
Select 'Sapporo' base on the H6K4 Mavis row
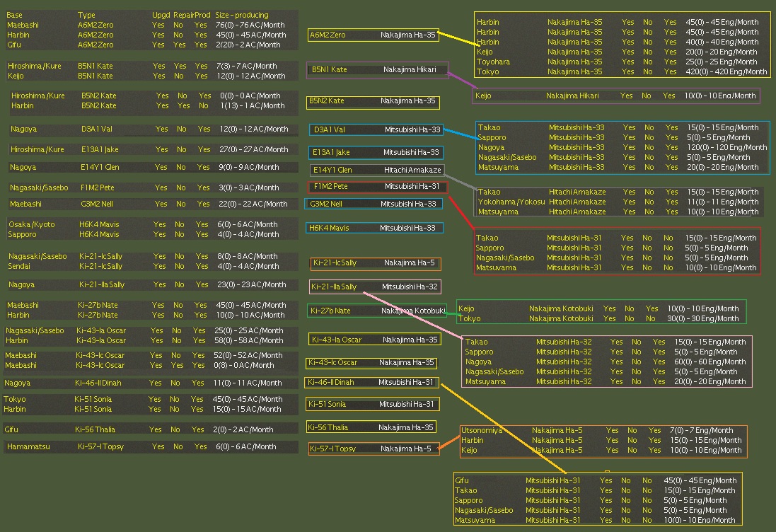22,235
